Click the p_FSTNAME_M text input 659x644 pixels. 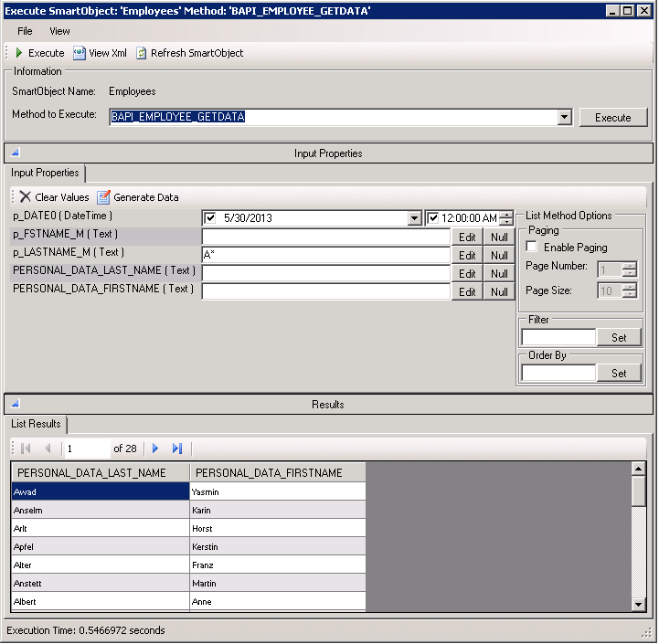[326, 237]
